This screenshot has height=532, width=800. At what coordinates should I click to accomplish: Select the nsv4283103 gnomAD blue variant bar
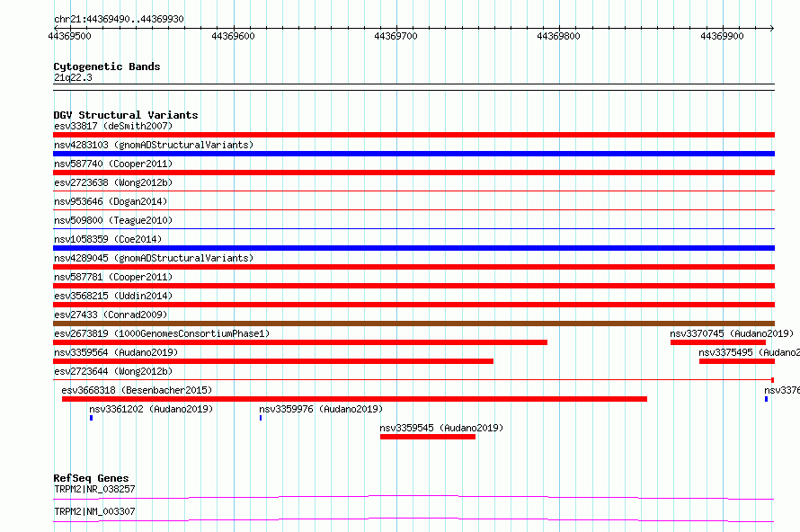click(x=413, y=154)
